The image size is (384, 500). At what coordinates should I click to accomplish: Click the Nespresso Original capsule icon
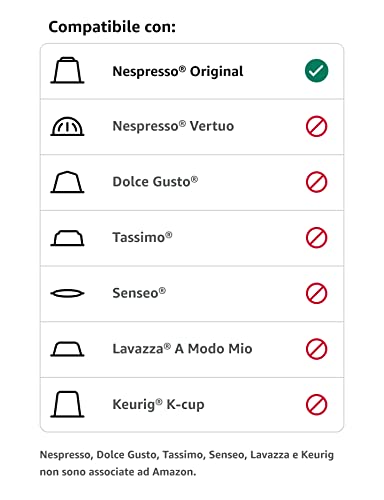[67, 70]
